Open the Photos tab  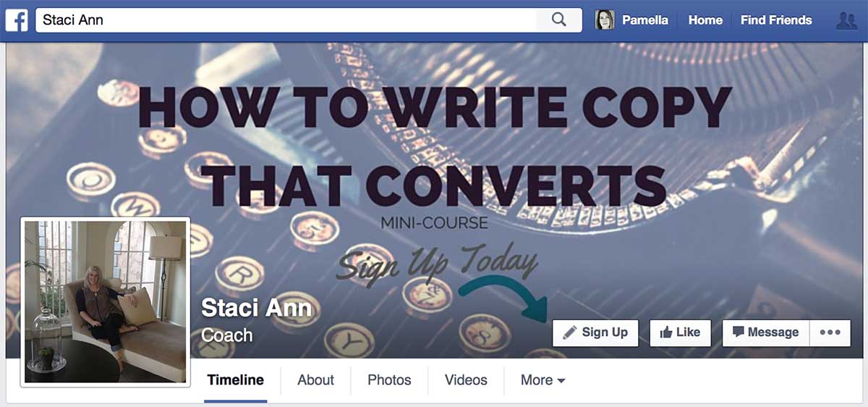click(389, 380)
